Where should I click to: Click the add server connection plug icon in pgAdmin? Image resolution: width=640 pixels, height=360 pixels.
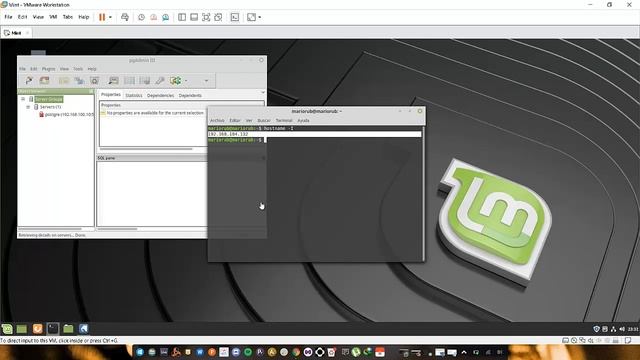pyautogui.click(x=29, y=80)
